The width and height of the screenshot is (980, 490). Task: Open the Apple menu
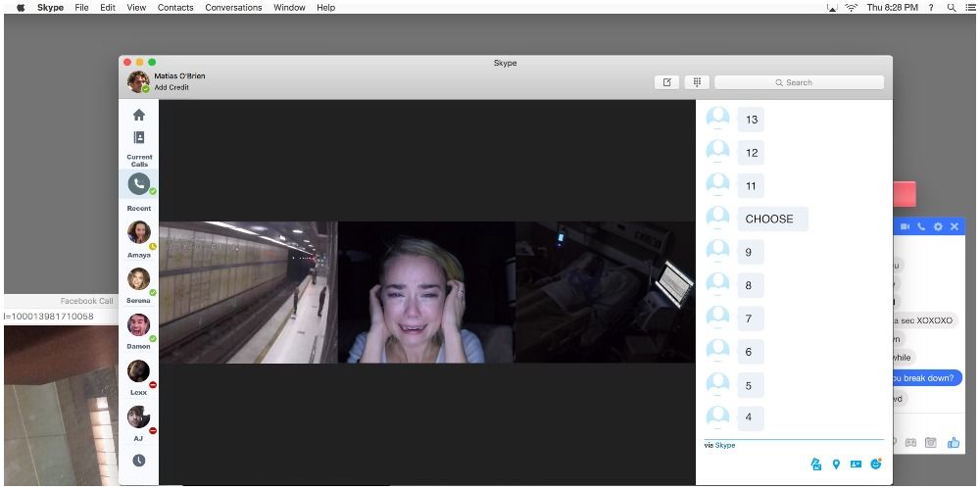(21, 8)
